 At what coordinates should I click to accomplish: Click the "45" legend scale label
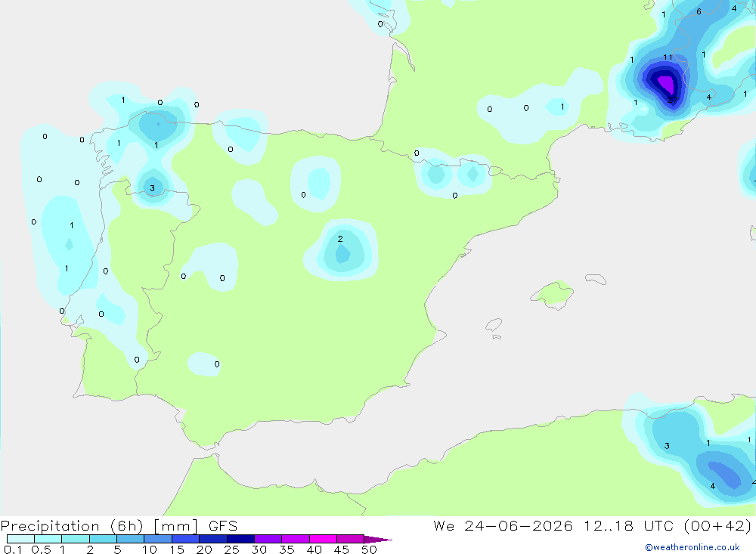click(342, 549)
